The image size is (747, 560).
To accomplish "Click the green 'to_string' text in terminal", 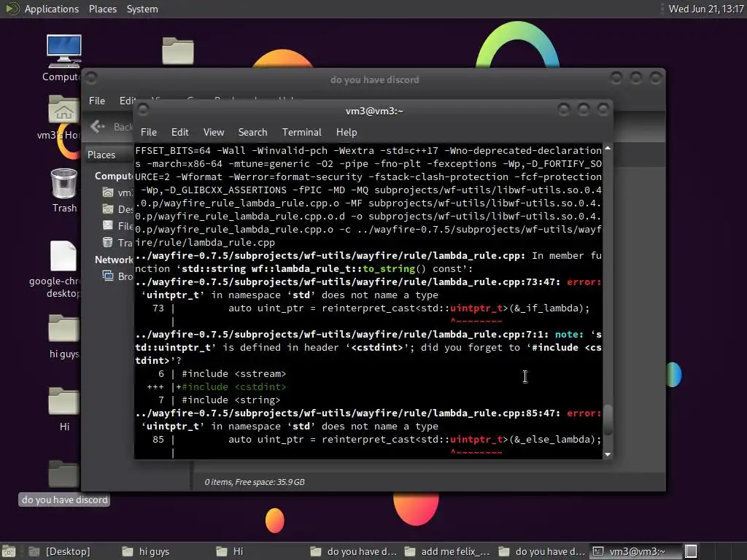I will pyautogui.click(x=389, y=268).
